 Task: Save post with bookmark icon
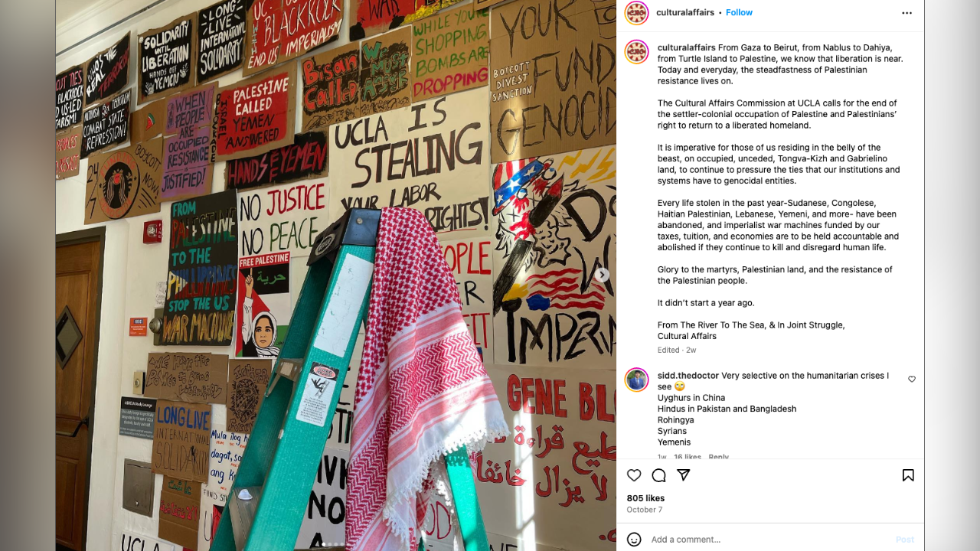[x=908, y=475]
